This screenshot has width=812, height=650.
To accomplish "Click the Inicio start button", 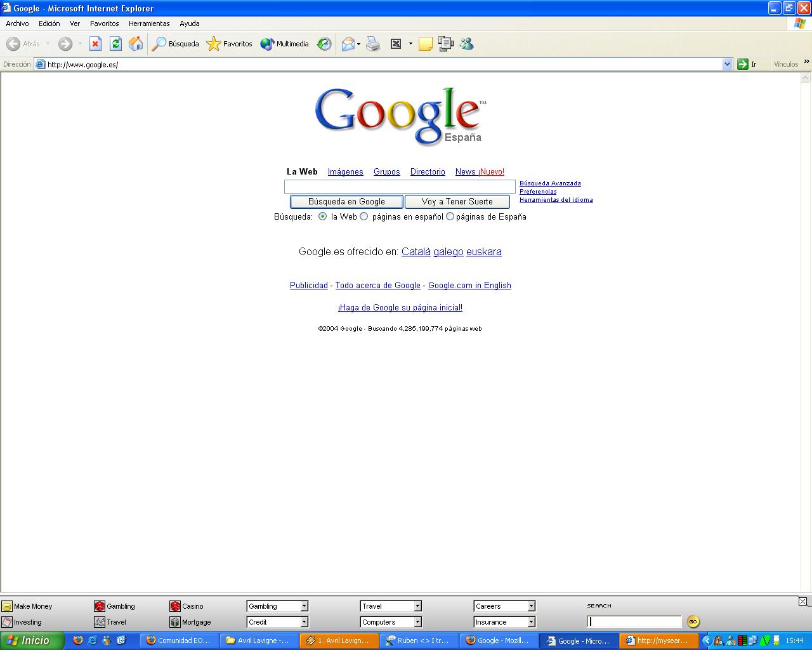I will pos(32,640).
